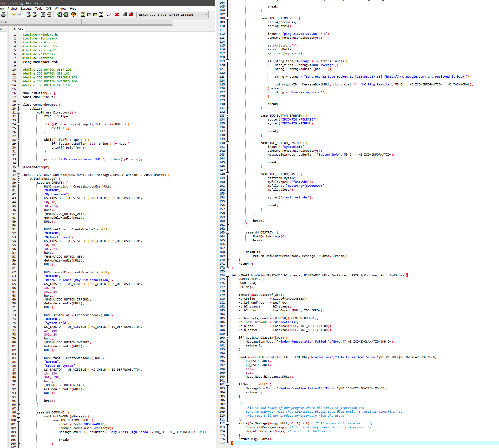Screen dimensions: 499x448
Task: Open the Help menu
Action: (73, 9)
